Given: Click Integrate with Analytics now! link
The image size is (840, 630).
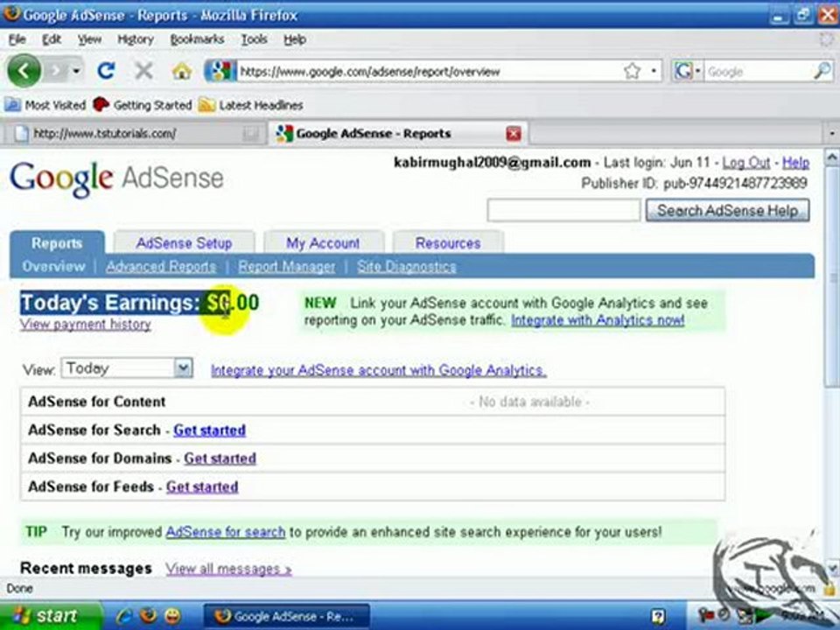Looking at the screenshot, I should (598, 320).
